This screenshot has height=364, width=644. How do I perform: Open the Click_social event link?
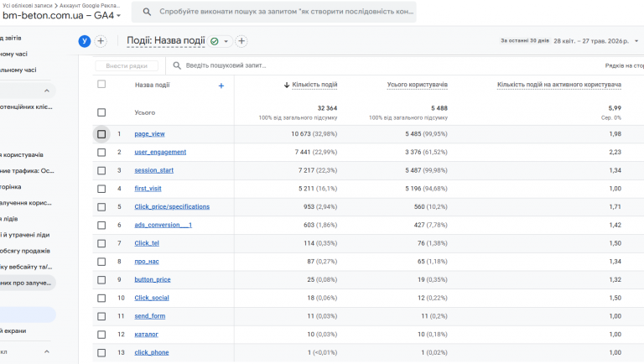pyautogui.click(x=152, y=298)
